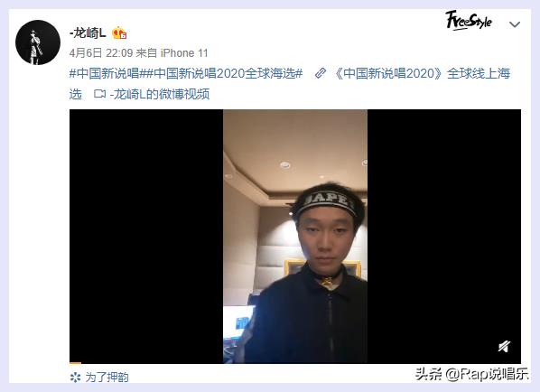Image resolution: width=540 pixels, height=392 pixels.
Task: Expand the post options chevron
Action: click(515, 24)
